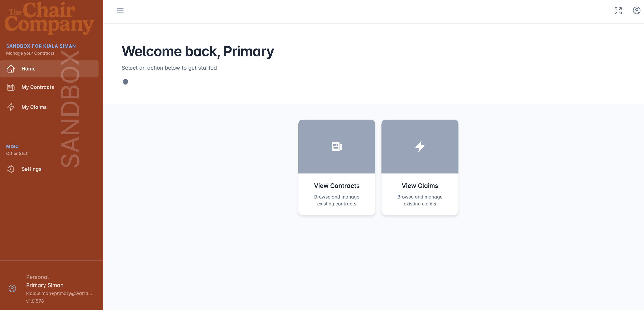Open the View Claims card

[420, 186]
